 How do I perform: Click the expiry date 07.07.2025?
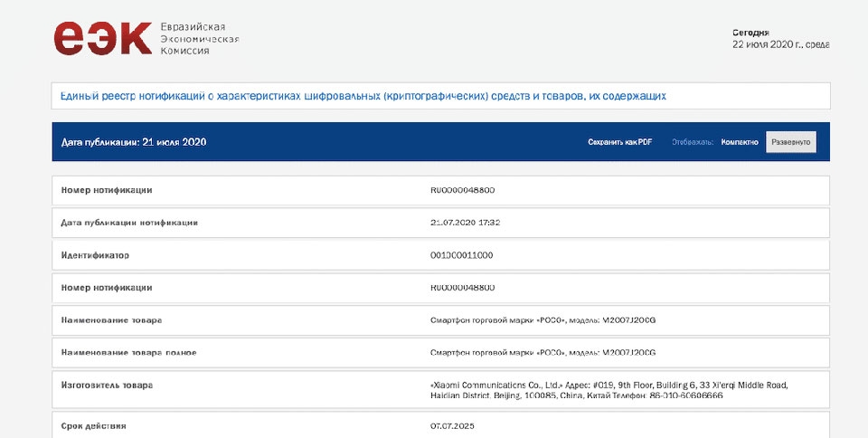pos(452,426)
